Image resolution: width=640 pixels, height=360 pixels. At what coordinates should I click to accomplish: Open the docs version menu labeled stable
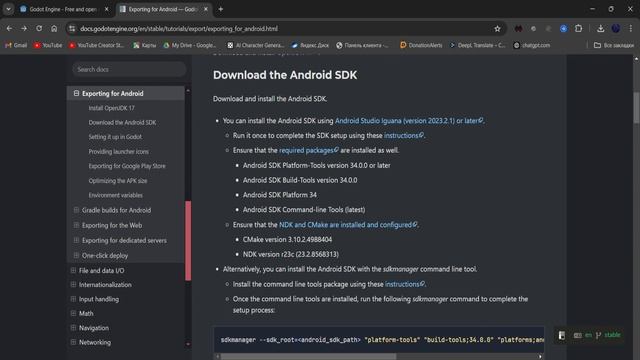point(608,335)
